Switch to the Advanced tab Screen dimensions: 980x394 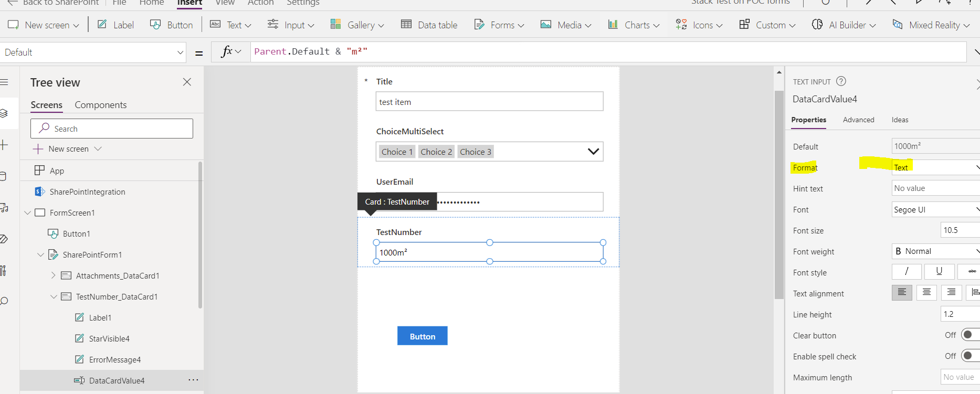[x=858, y=120]
